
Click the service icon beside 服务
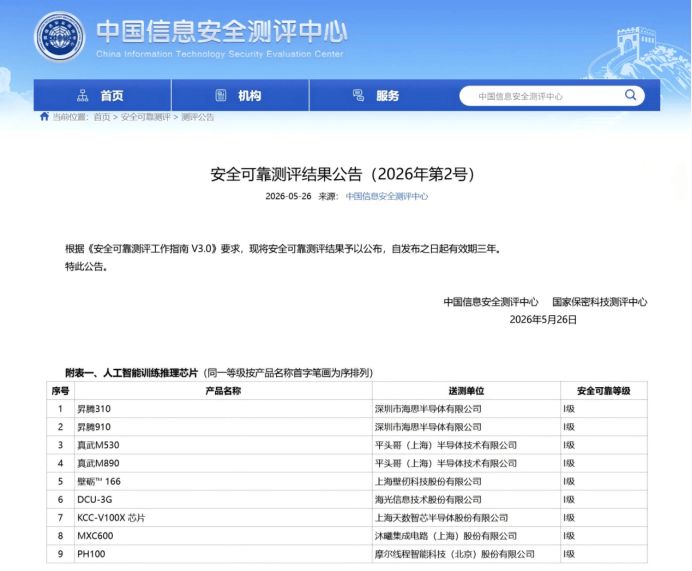point(358,95)
